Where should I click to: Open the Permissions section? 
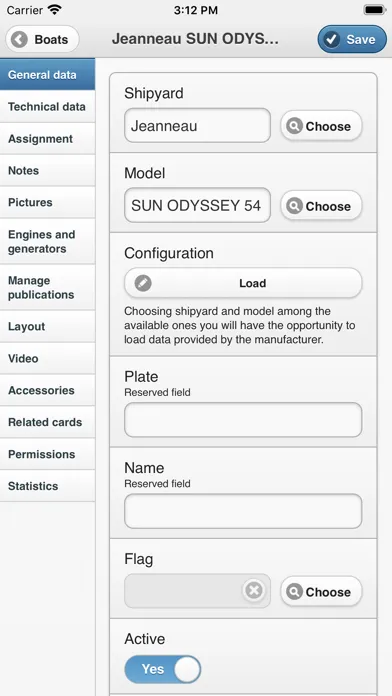(x=48, y=454)
